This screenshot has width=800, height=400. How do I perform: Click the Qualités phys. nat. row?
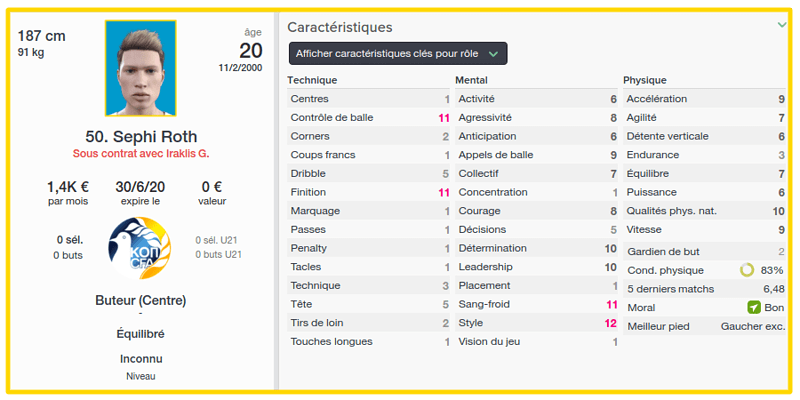tap(705, 211)
